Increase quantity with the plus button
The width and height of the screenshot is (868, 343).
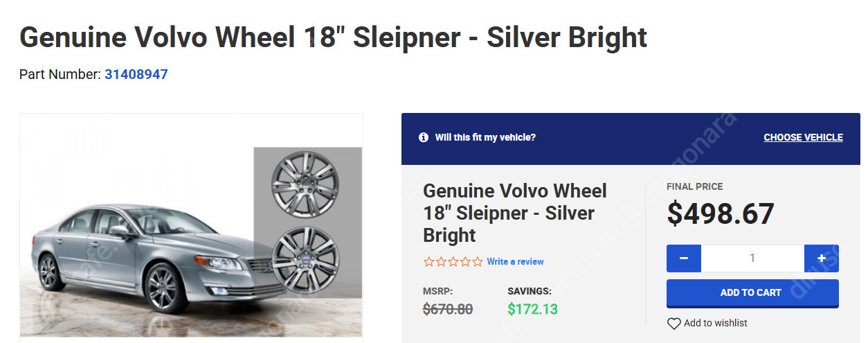coord(822,258)
